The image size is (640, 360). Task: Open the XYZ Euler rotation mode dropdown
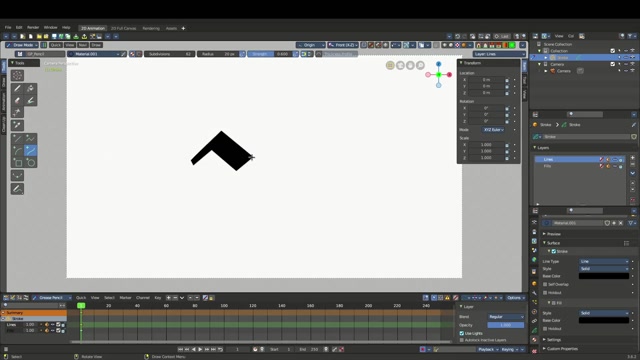click(493, 130)
